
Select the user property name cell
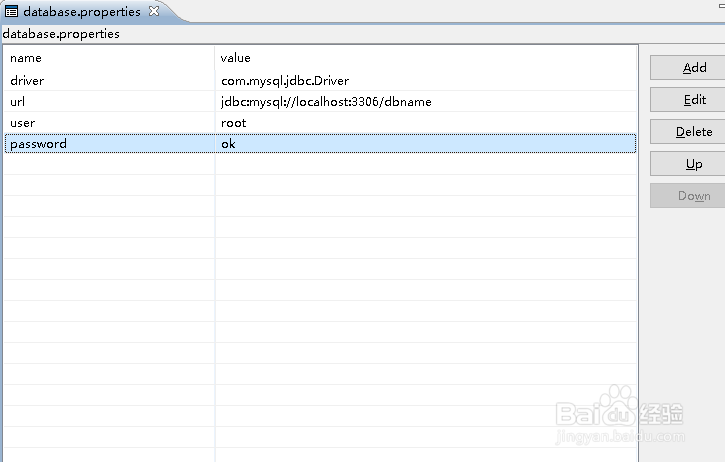(x=110, y=123)
